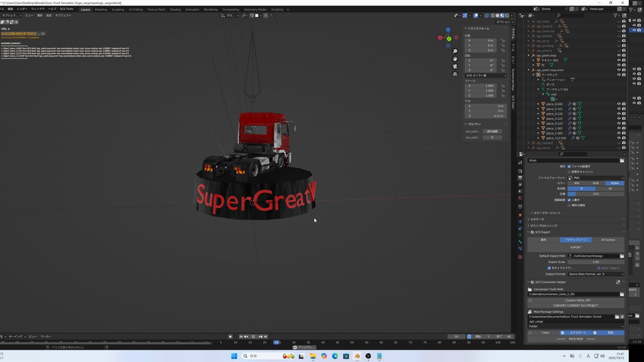
Task: Switch to the Modeling workspace tab
Action: point(101,9)
